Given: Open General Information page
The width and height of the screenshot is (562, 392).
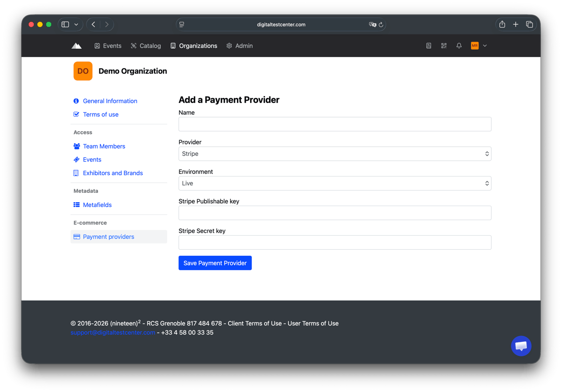Looking at the screenshot, I should (110, 101).
